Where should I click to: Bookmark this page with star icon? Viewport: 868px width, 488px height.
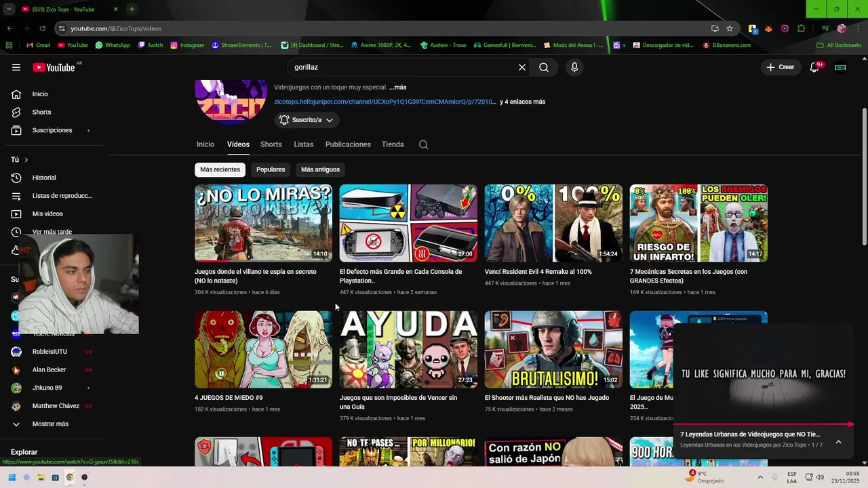pos(730,28)
